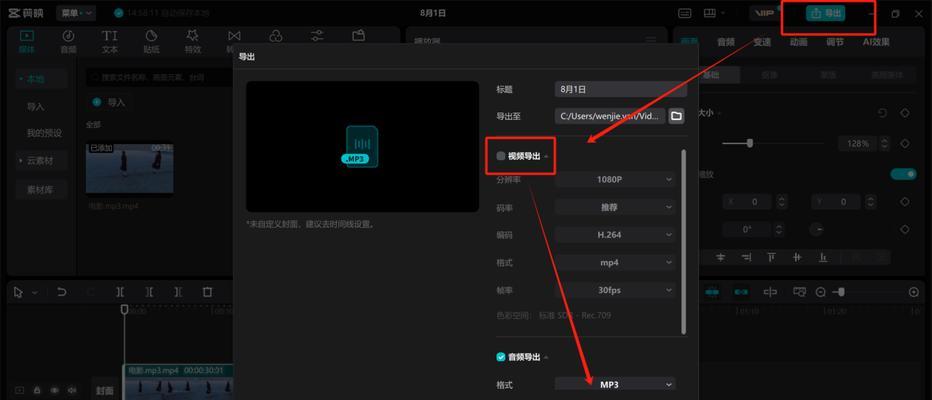932x400 pixels.
Task: Click the zoom-in plus icon on timeline
Action: pos(914,292)
